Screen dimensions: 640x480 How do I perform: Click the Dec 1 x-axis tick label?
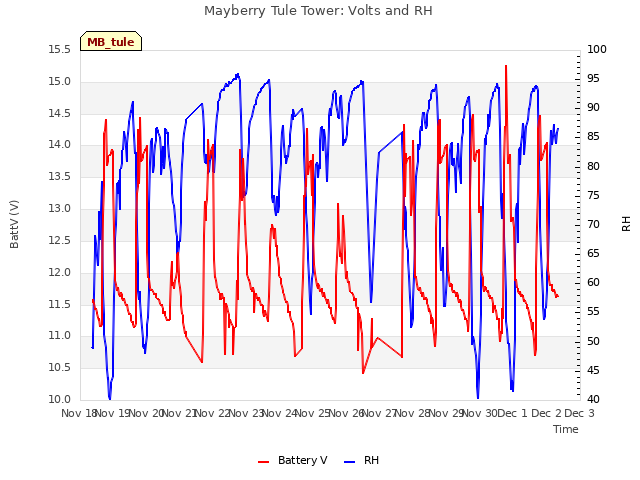[512, 413]
